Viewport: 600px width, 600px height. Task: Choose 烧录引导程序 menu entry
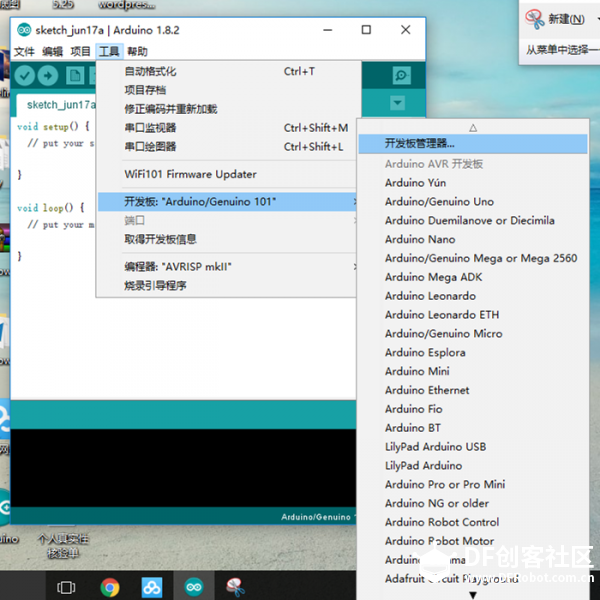(227, 285)
